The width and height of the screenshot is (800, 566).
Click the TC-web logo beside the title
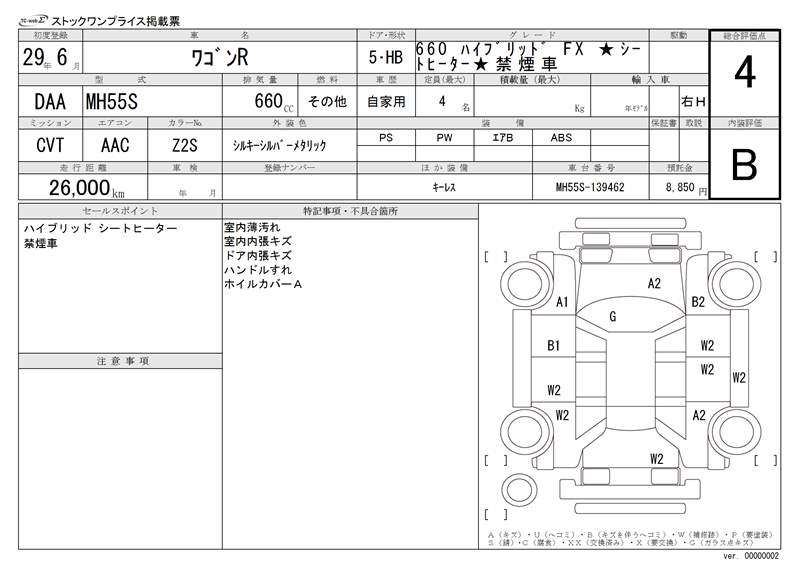[33, 20]
